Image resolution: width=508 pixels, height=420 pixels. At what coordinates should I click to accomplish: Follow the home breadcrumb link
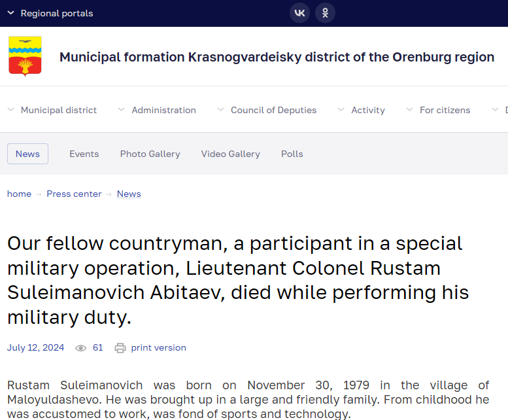point(19,194)
